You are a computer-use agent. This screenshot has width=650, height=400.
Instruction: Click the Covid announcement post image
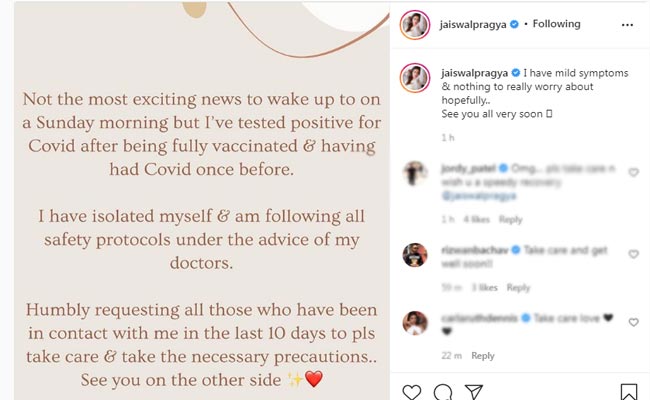(194, 200)
